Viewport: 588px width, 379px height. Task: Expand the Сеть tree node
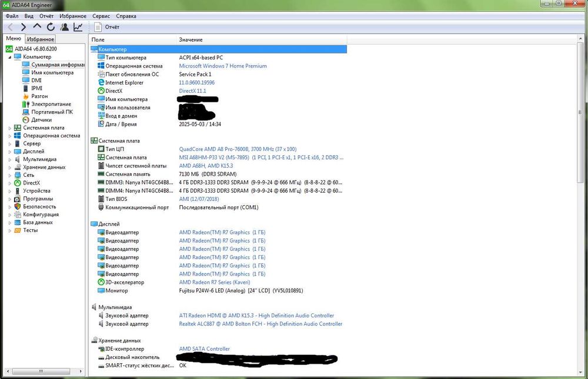10,175
